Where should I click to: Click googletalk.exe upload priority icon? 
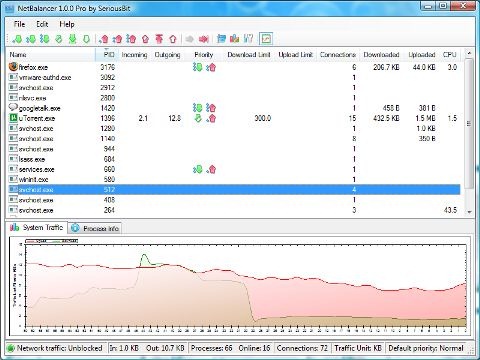(211, 108)
